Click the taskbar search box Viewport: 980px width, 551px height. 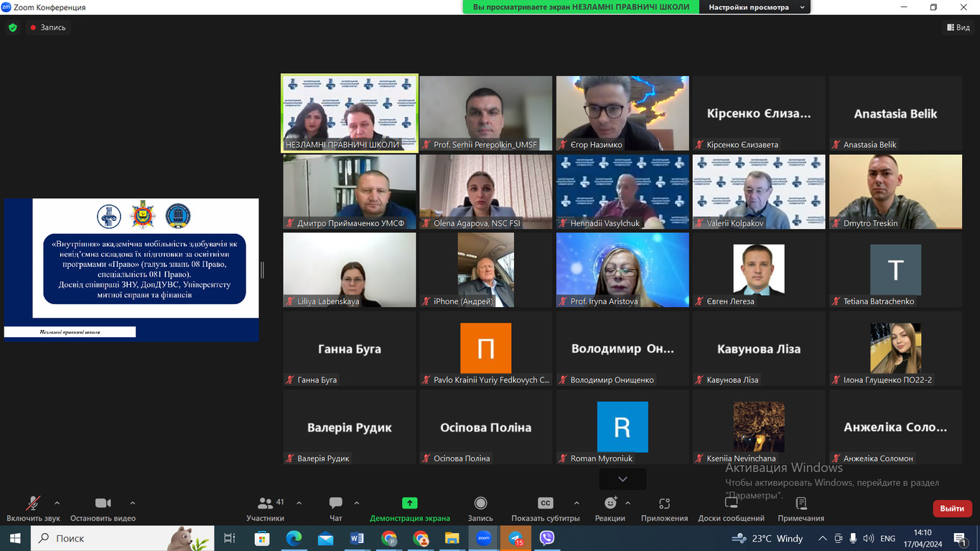pos(122,538)
